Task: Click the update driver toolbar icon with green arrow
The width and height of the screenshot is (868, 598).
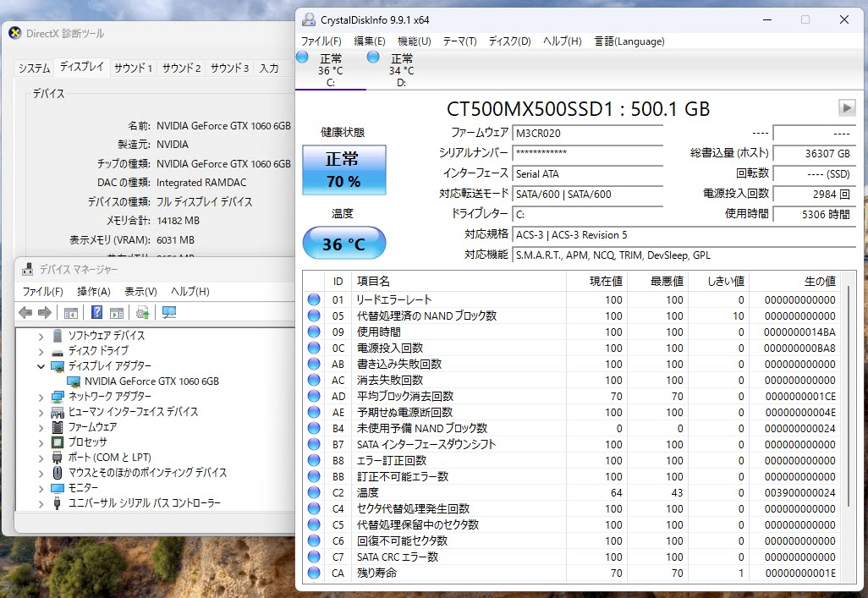Action: (142, 313)
